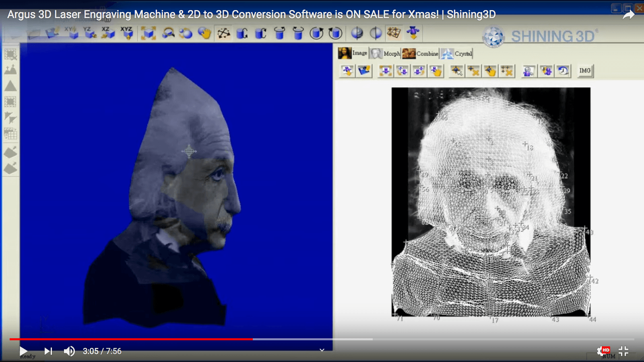Open YouTube HD settings gear
The height and width of the screenshot is (362, 644).
coord(603,351)
